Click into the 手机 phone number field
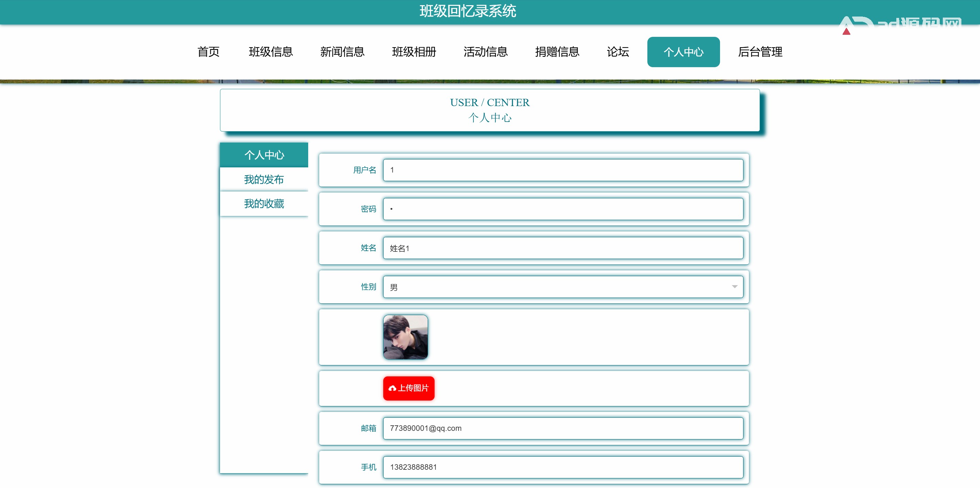 [x=562, y=467]
